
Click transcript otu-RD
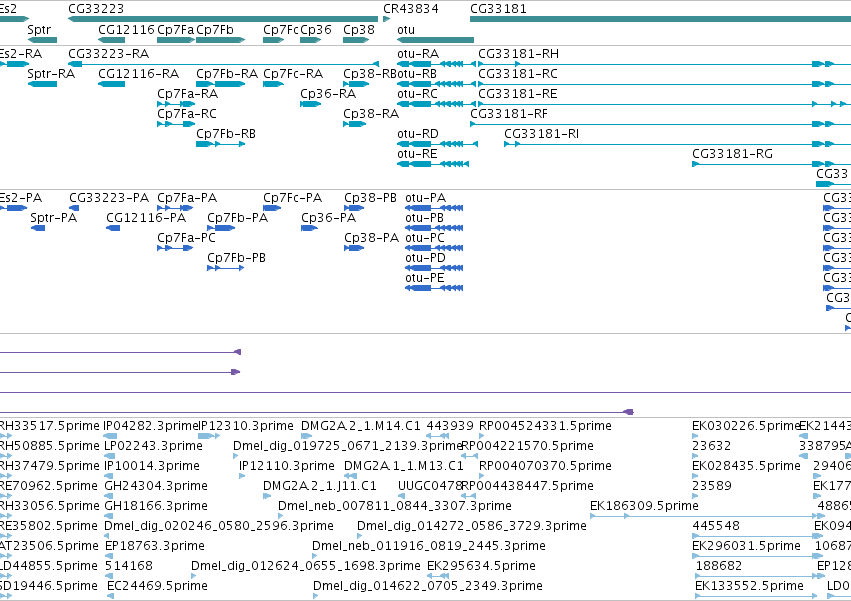437,144
